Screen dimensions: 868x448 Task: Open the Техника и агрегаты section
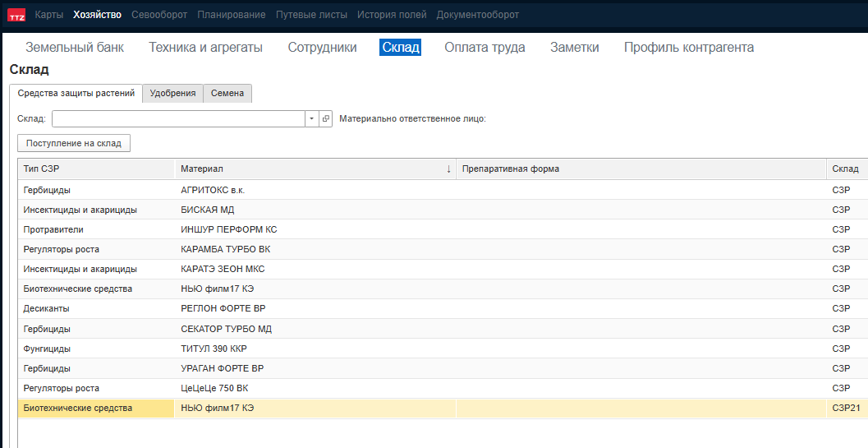205,48
